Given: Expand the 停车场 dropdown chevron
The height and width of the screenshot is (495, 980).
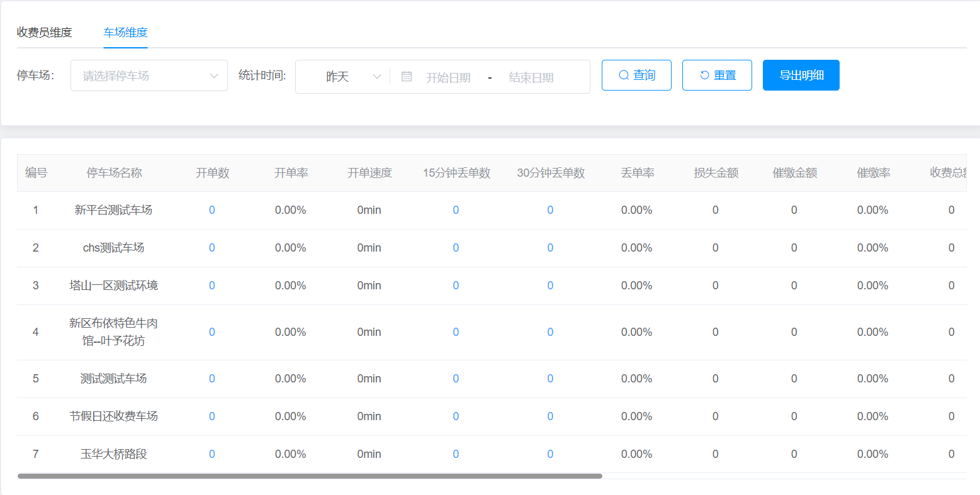Looking at the screenshot, I should click(214, 76).
